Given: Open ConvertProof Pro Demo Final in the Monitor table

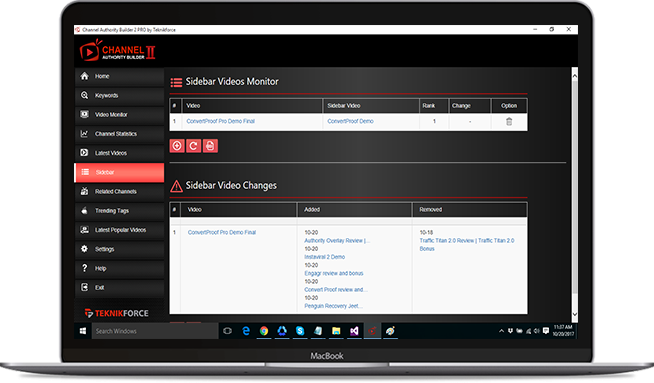Looking at the screenshot, I should 220,121.
